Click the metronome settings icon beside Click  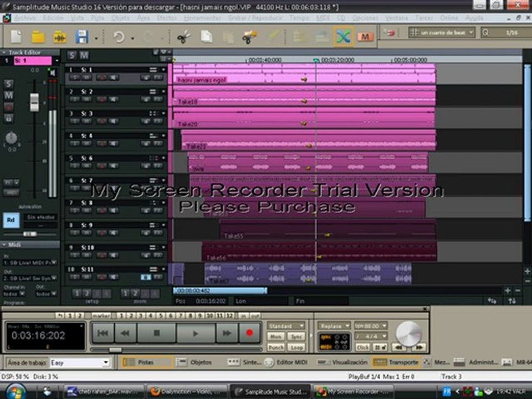pos(380,347)
